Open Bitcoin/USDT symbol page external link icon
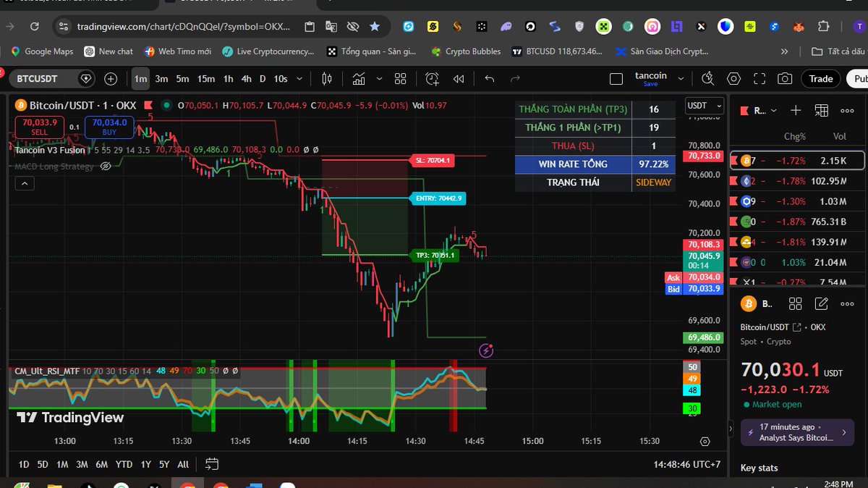The width and height of the screenshot is (868, 488). coord(796,327)
